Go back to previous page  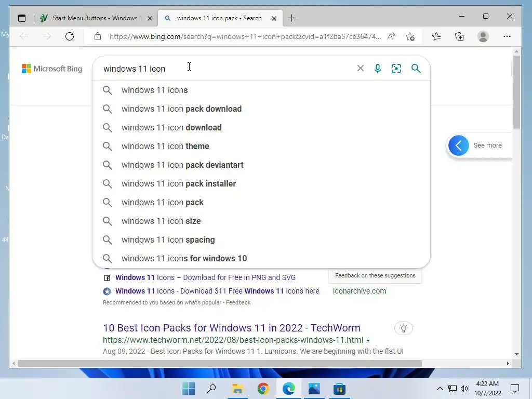[24, 36]
